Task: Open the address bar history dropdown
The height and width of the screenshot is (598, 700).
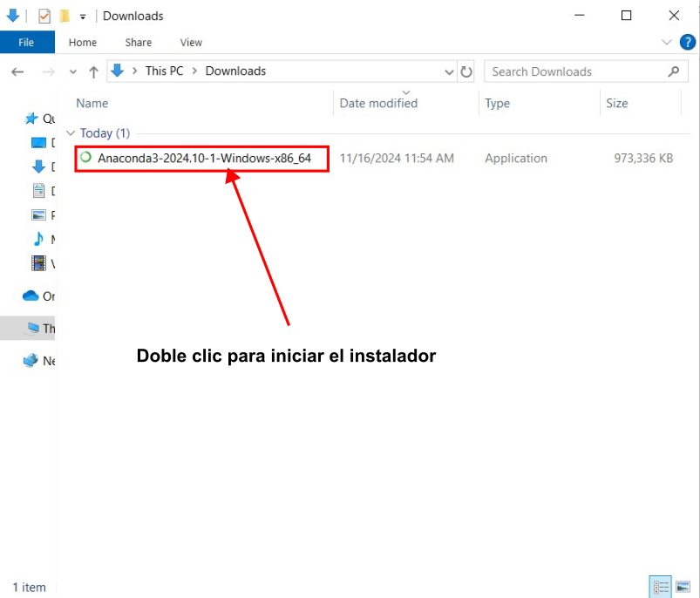Action: tap(449, 71)
